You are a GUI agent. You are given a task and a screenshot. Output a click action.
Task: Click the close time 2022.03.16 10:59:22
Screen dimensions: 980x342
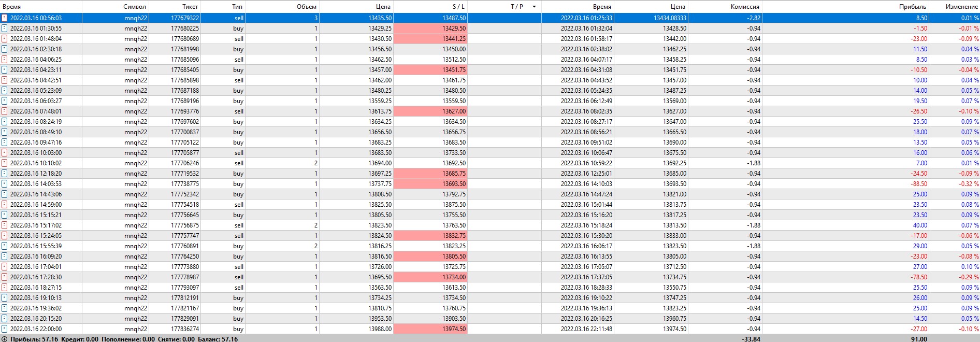pos(586,163)
